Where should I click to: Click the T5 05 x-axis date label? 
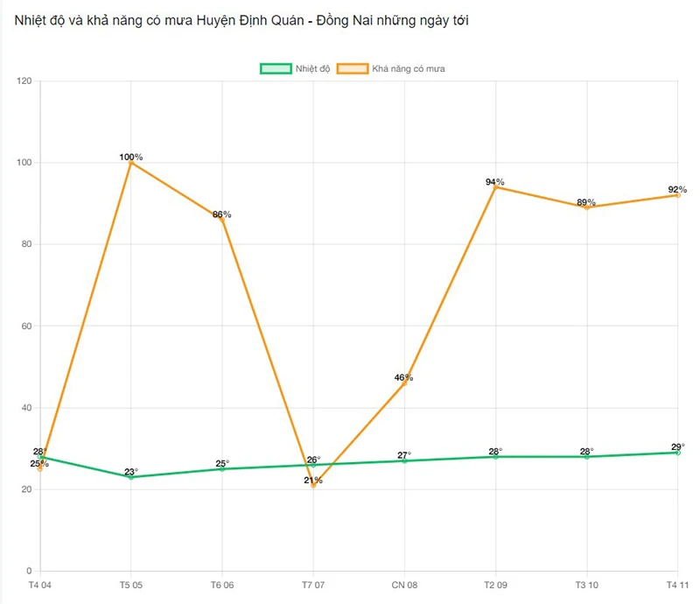(131, 585)
